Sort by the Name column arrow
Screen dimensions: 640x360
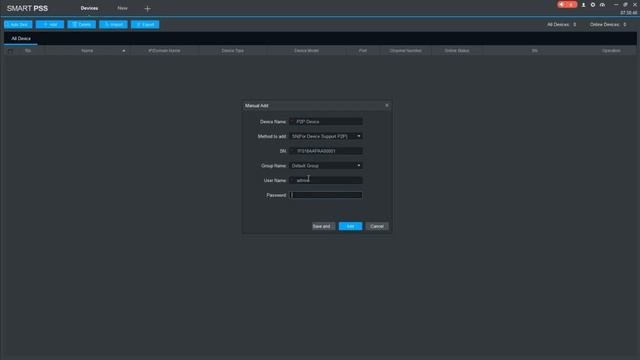[x=124, y=51]
